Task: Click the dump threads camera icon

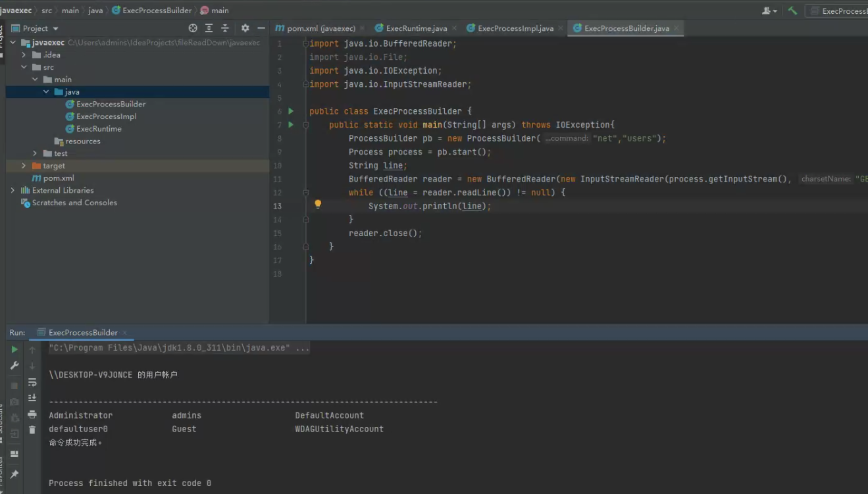Action: click(14, 401)
